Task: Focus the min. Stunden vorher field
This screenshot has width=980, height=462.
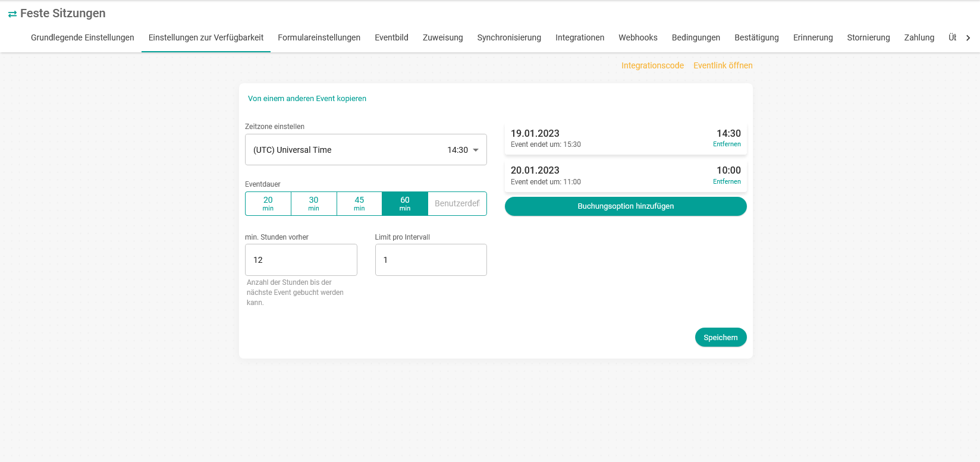Action: pyautogui.click(x=301, y=260)
